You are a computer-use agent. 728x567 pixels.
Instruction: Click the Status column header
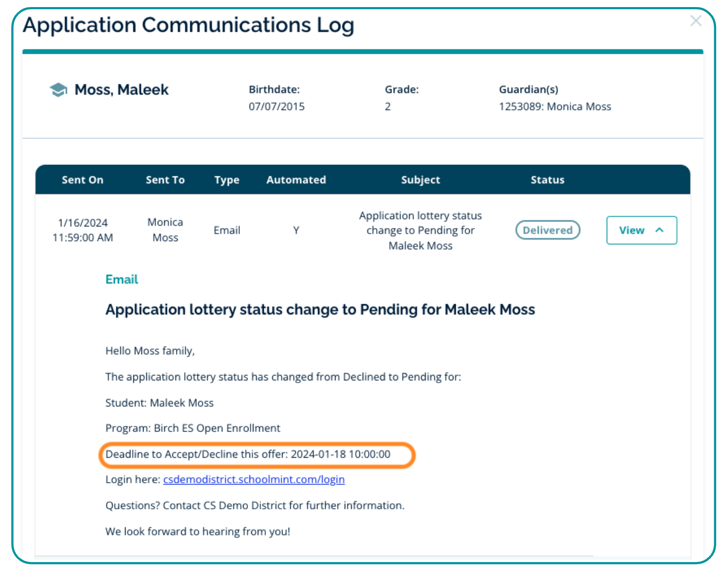[547, 180]
